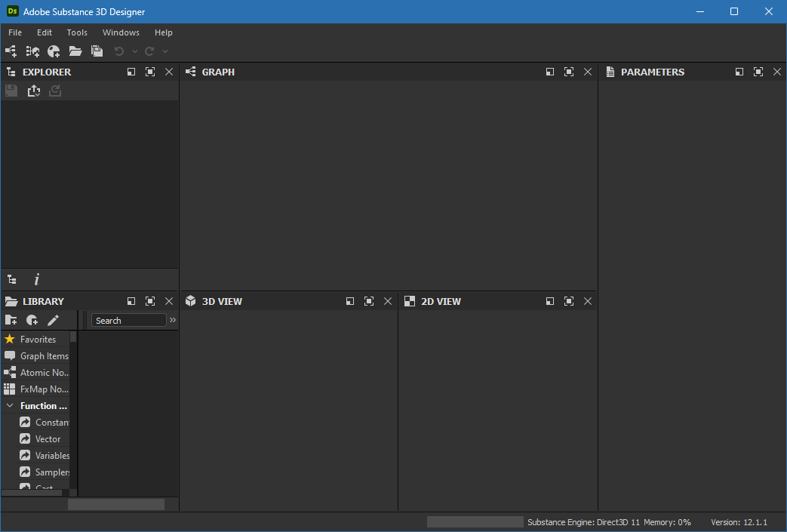The image size is (787, 532).
Task: Expand Library toolbar overflow chevrons
Action: pos(173,320)
